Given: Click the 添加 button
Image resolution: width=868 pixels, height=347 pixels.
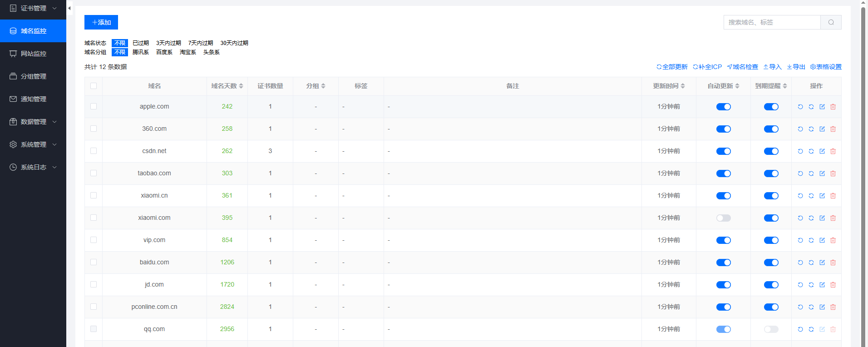Looking at the screenshot, I should 101,22.
